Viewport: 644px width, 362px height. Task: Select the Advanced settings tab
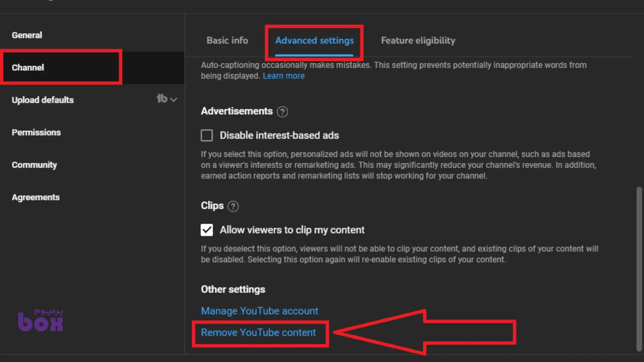coord(314,41)
